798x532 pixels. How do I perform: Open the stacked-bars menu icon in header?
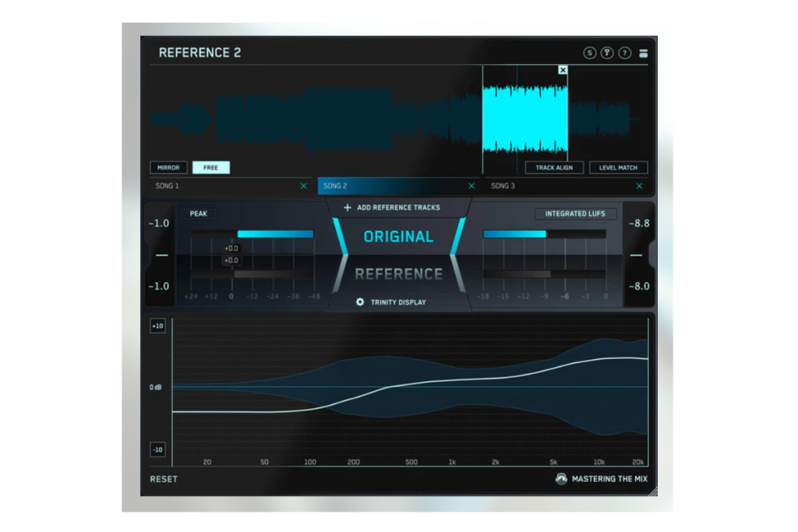(x=643, y=53)
